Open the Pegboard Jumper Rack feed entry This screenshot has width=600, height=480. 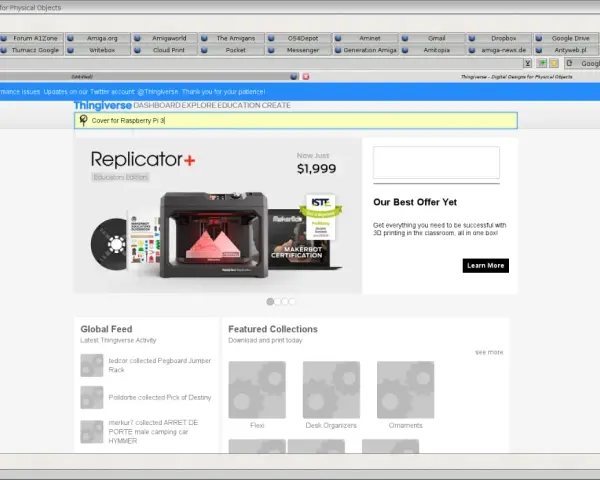(160, 365)
